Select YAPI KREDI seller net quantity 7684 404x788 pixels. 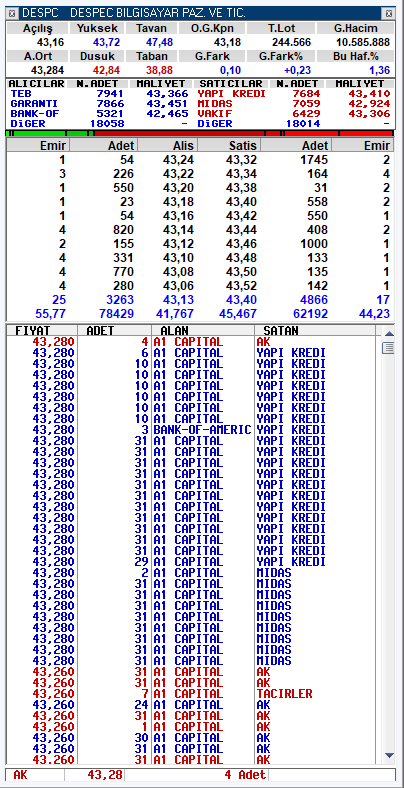306,93
